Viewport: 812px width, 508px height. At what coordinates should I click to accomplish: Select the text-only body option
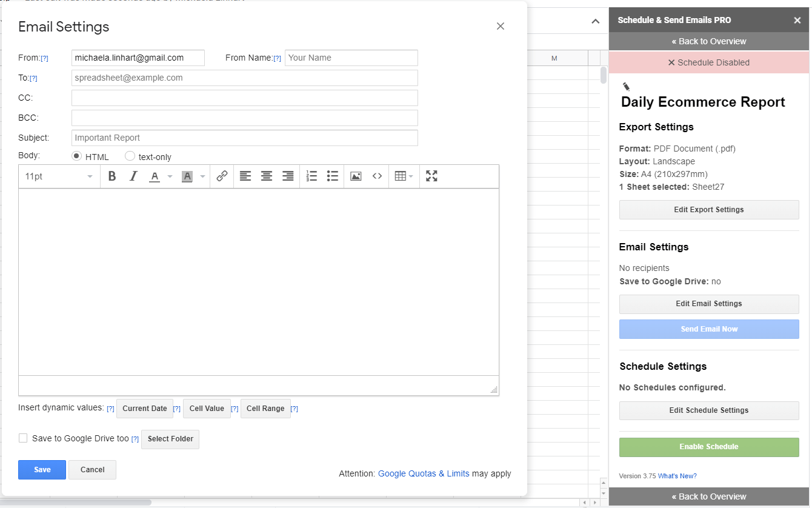click(130, 156)
